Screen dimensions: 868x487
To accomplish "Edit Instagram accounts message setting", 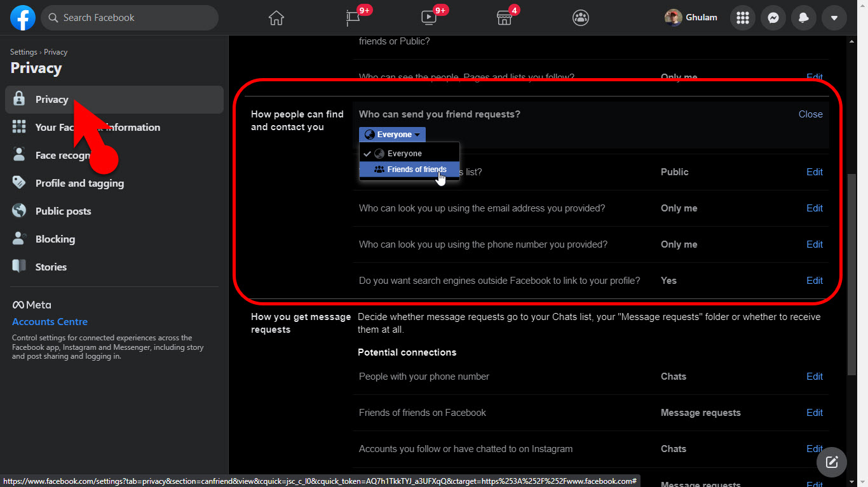I will [x=815, y=449].
